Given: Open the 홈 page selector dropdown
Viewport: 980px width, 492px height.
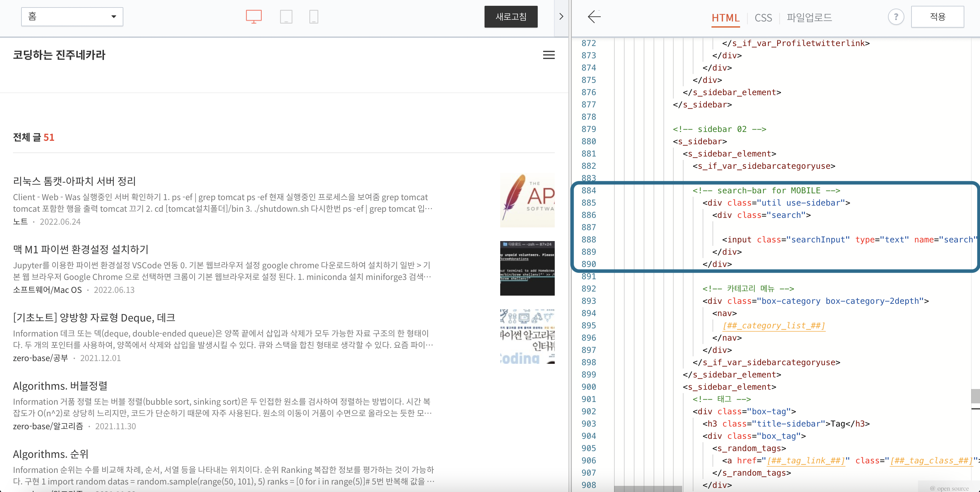Looking at the screenshot, I should pyautogui.click(x=72, y=17).
